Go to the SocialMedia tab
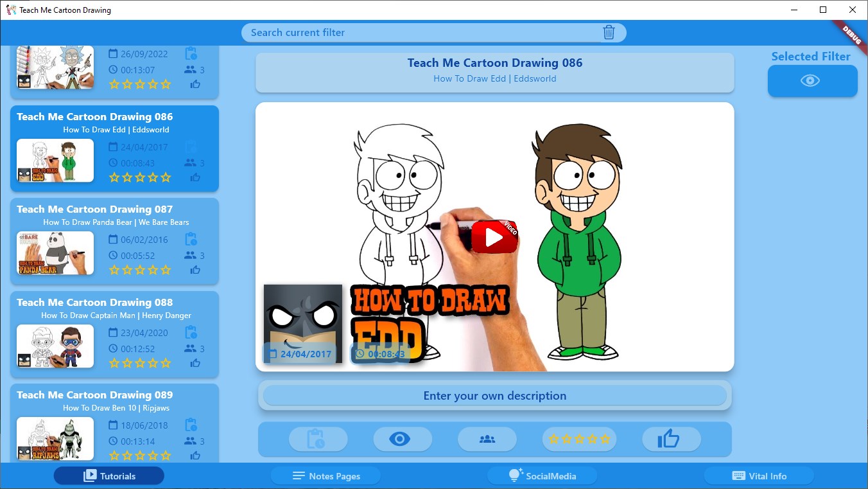 click(542, 476)
